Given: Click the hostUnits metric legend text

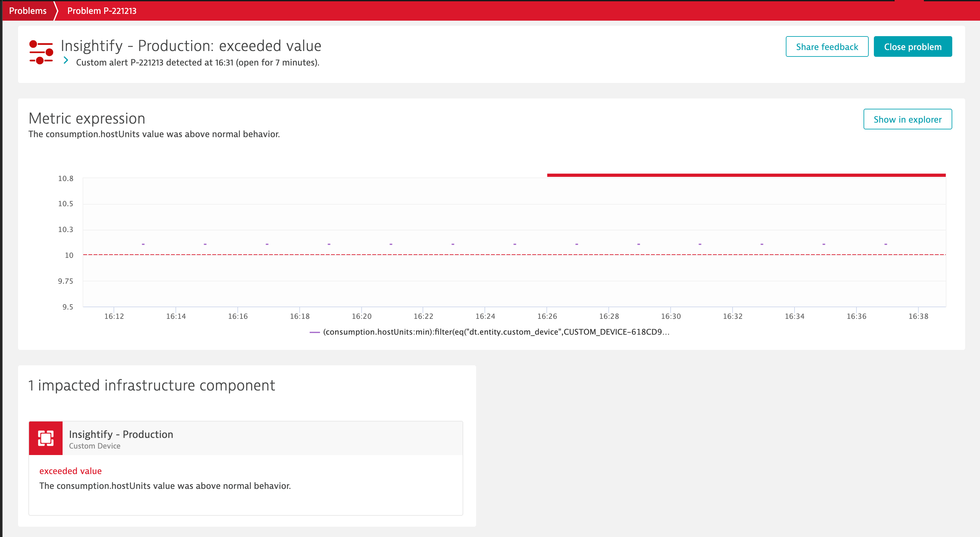Looking at the screenshot, I should click(496, 332).
